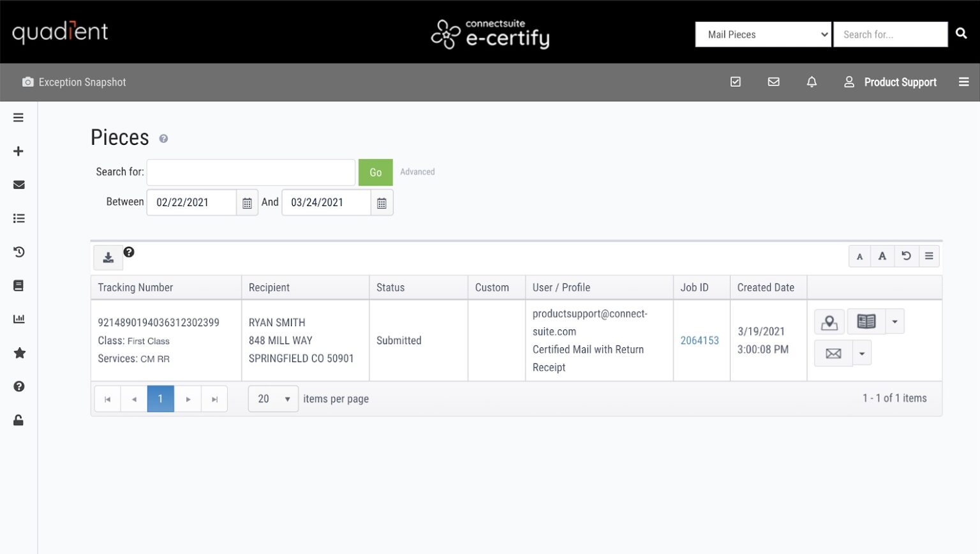This screenshot has height=554, width=980.
Task: Select the reports bar chart icon in sidebar
Action: pos(19,318)
